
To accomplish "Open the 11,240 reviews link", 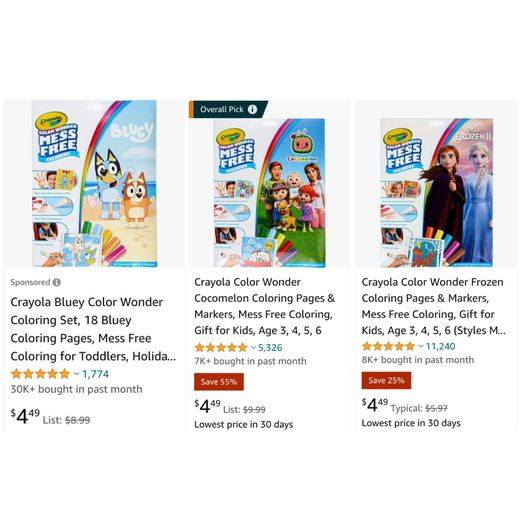I will [440, 346].
